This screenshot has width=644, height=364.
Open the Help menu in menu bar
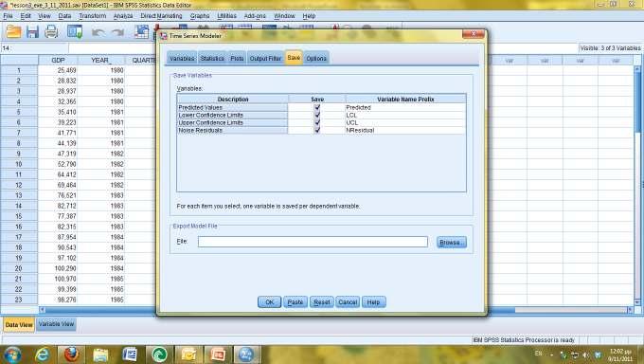tap(309, 16)
